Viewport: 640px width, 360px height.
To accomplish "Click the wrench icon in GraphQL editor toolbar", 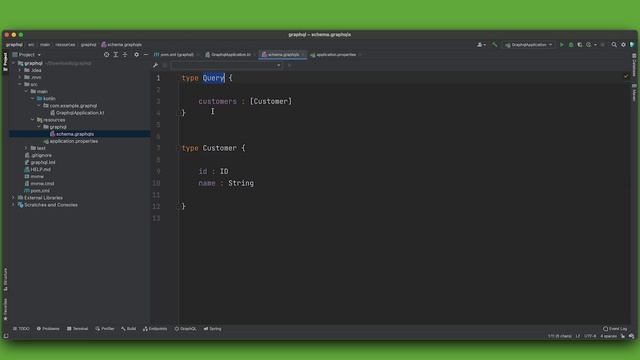I will click(x=156, y=65).
